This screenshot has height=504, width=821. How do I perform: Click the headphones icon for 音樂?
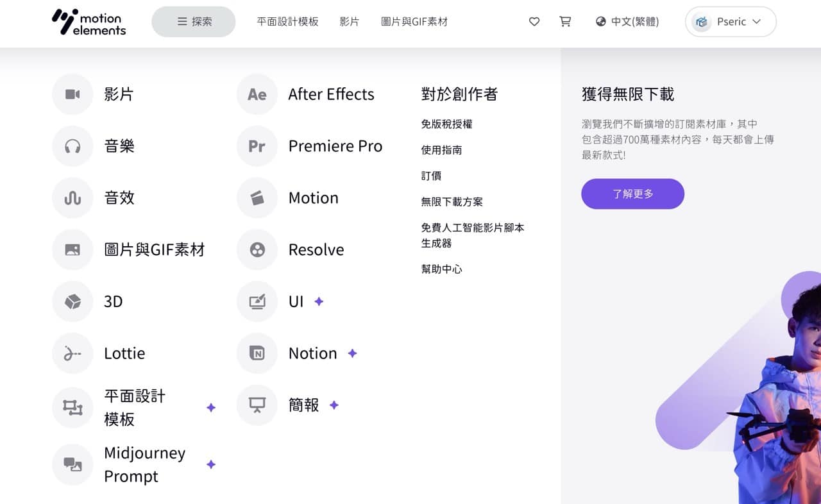[72, 146]
